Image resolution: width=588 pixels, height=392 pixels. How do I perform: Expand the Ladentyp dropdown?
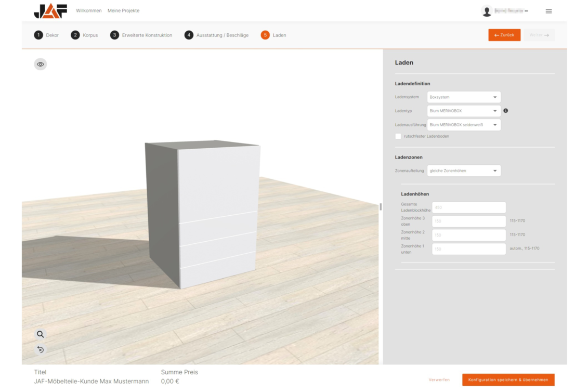(x=464, y=111)
